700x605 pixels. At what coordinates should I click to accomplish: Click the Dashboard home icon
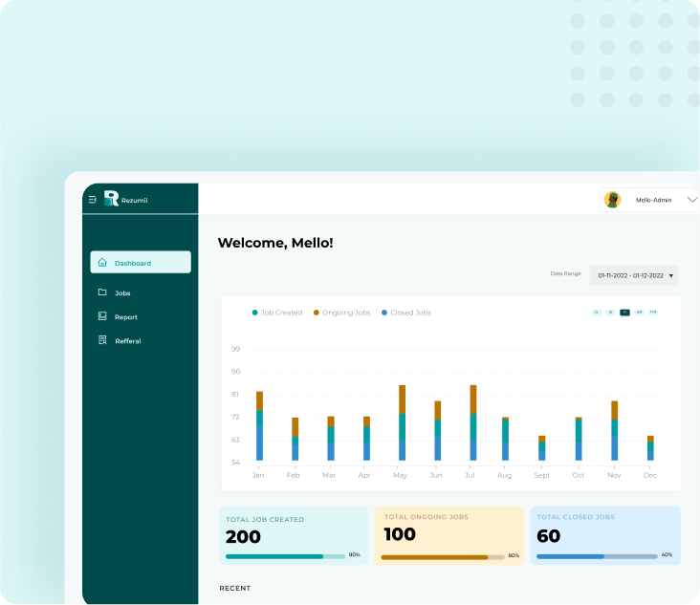102,263
